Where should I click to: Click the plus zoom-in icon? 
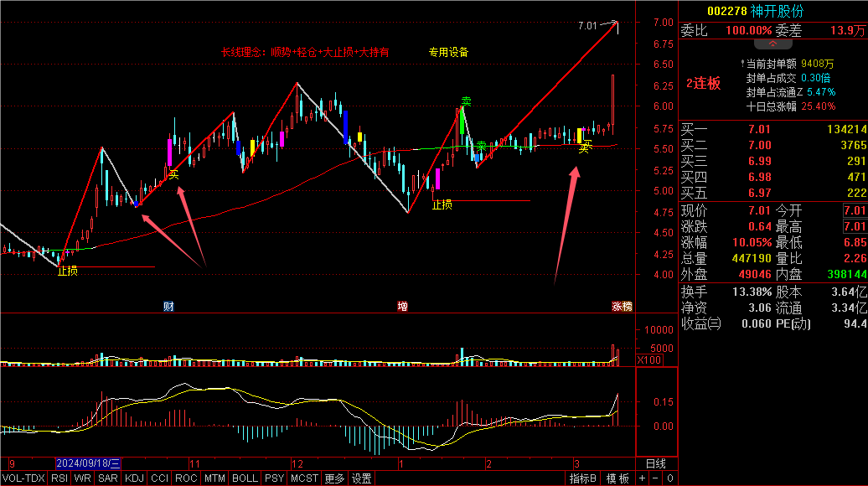tap(642, 478)
